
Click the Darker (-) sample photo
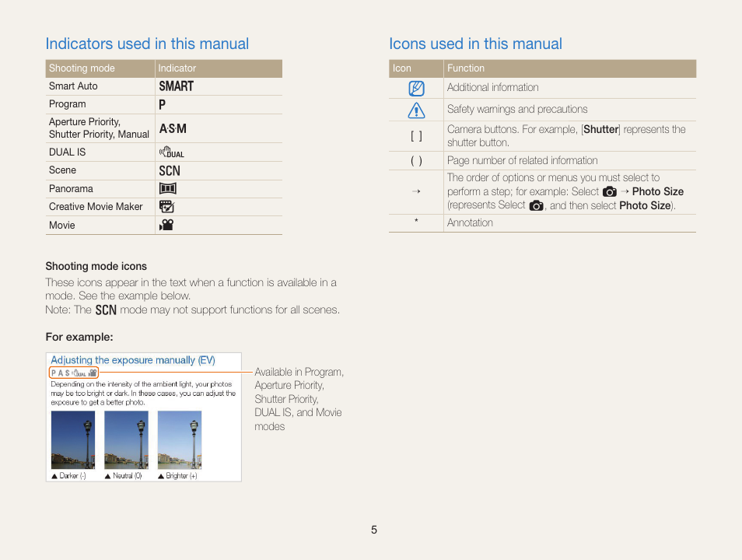click(73, 439)
